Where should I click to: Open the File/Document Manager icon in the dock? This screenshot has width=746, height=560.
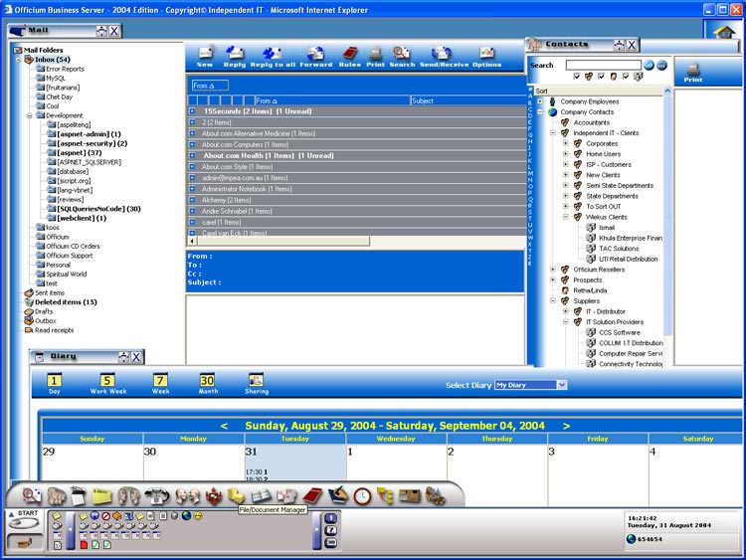tap(236, 495)
